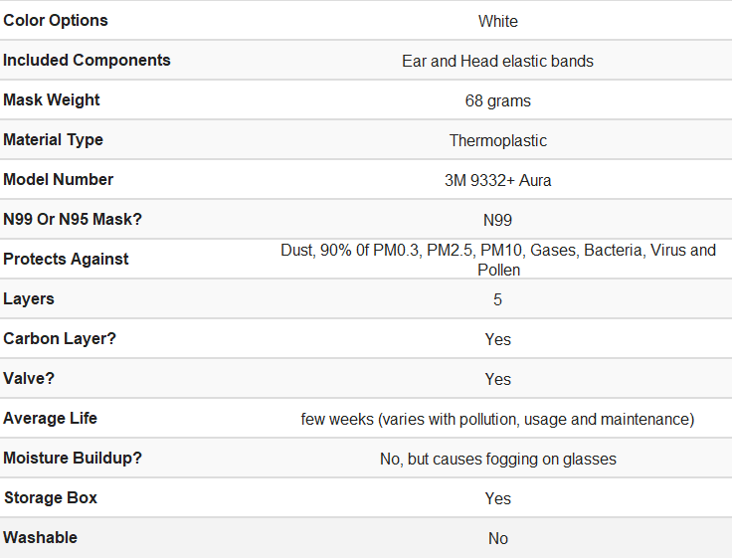Click the Included Components row label
This screenshot has width=732, height=560.
87,61
